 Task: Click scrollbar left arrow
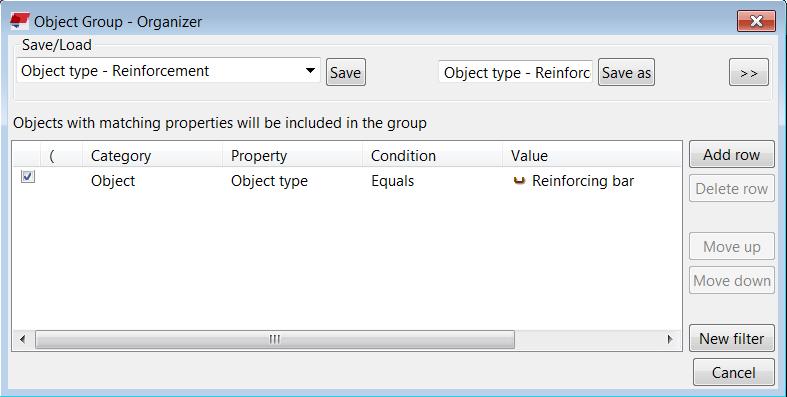23,339
